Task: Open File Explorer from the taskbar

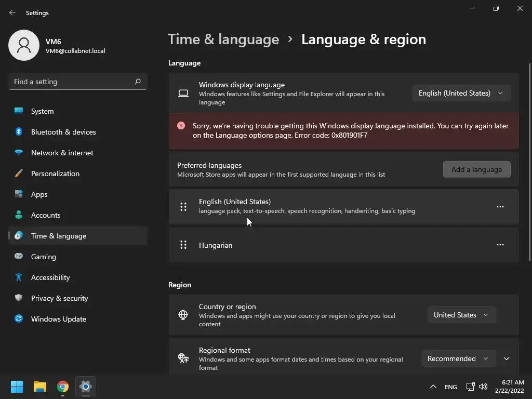Action: coord(39,387)
